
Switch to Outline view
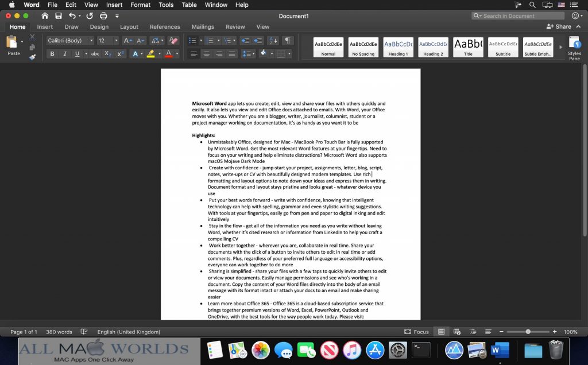[x=473, y=332]
